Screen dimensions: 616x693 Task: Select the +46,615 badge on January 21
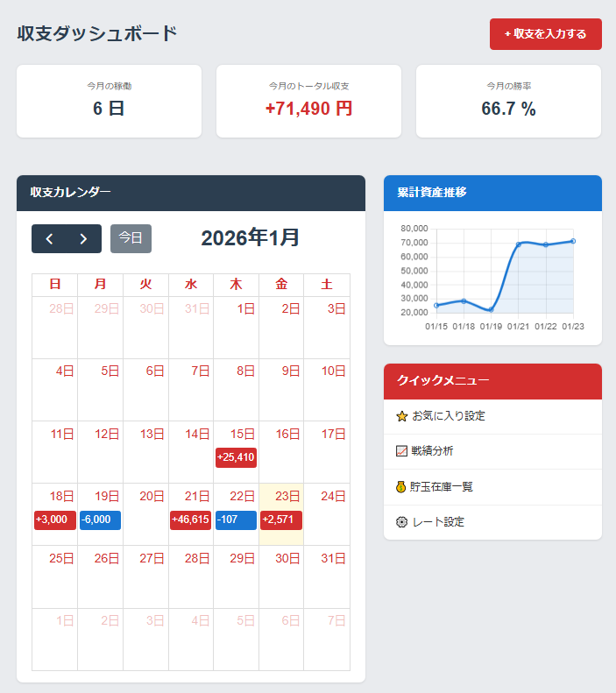[190, 520]
